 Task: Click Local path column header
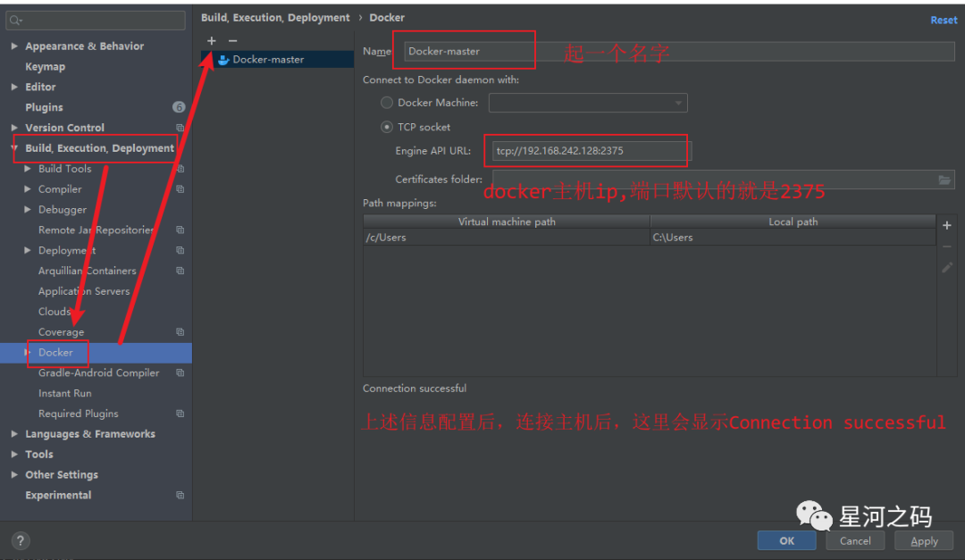(793, 221)
